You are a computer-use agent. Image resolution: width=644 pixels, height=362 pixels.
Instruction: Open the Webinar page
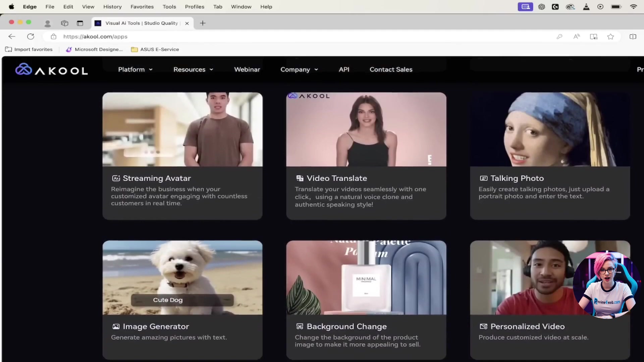247,69
